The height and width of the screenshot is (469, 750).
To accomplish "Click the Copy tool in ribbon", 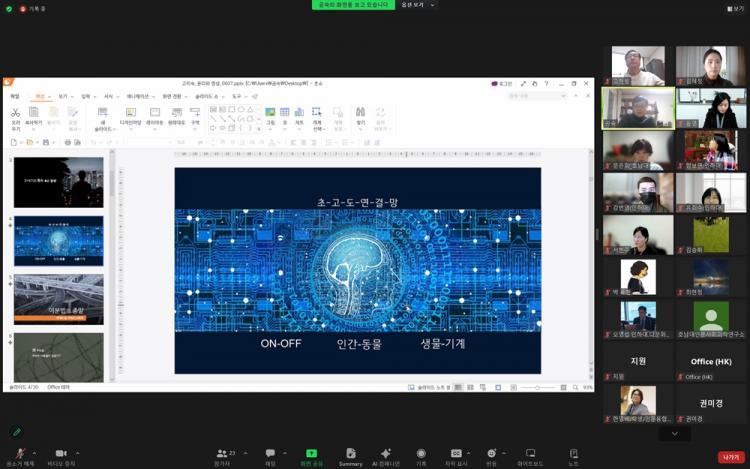I will point(33,117).
